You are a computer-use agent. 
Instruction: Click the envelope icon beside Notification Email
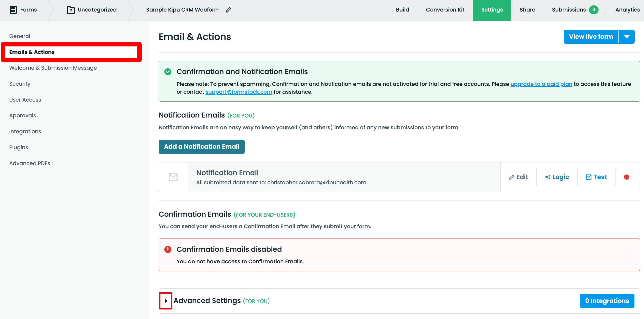pos(173,177)
